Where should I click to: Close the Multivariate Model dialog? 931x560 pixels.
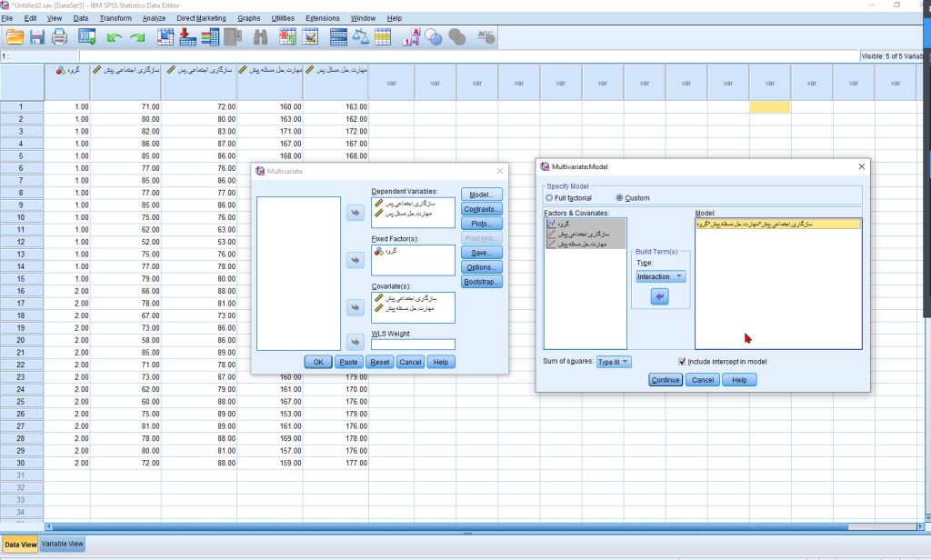click(x=862, y=167)
